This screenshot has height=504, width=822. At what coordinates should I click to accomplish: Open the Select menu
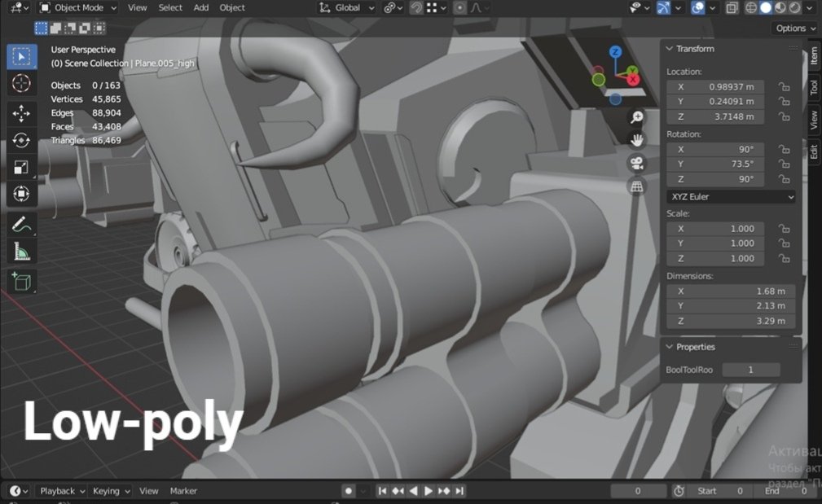[170, 8]
